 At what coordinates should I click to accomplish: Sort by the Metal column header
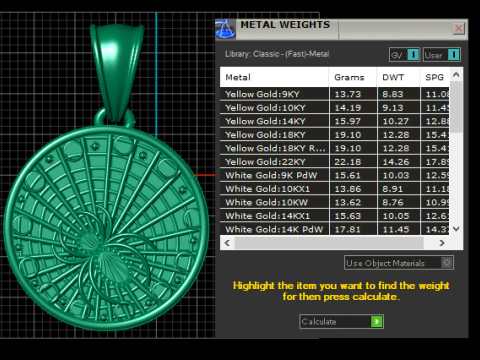pos(274,77)
